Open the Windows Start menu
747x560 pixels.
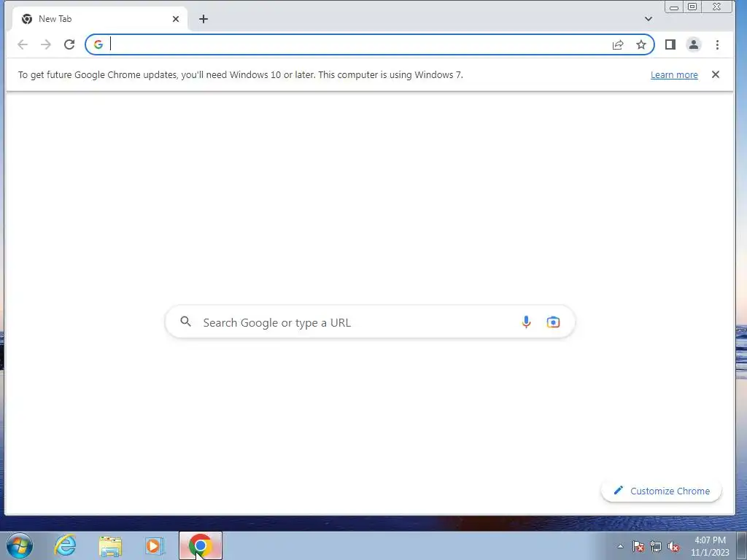coord(20,545)
